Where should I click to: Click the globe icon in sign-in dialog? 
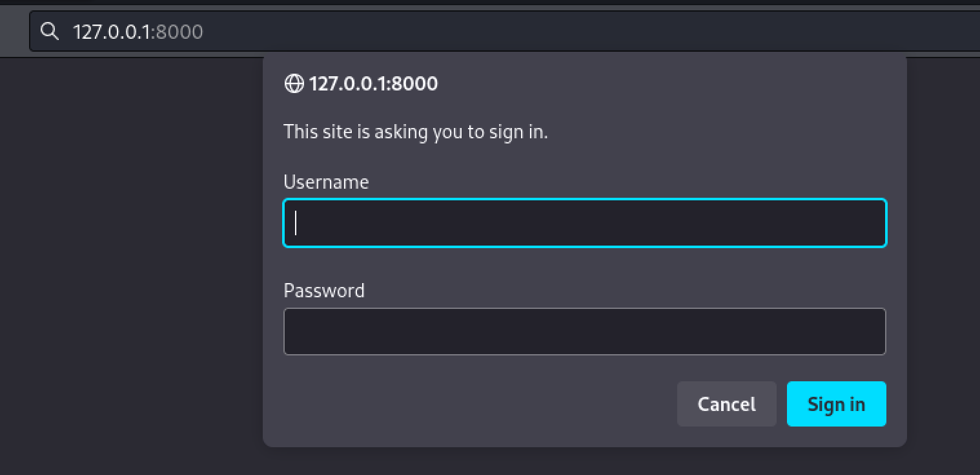click(x=294, y=83)
